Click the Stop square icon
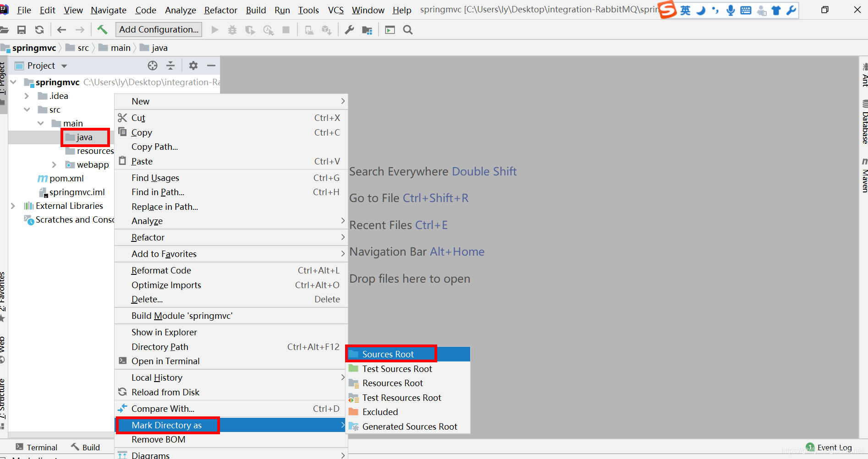Screen dimensions: 868x459 (x=286, y=30)
